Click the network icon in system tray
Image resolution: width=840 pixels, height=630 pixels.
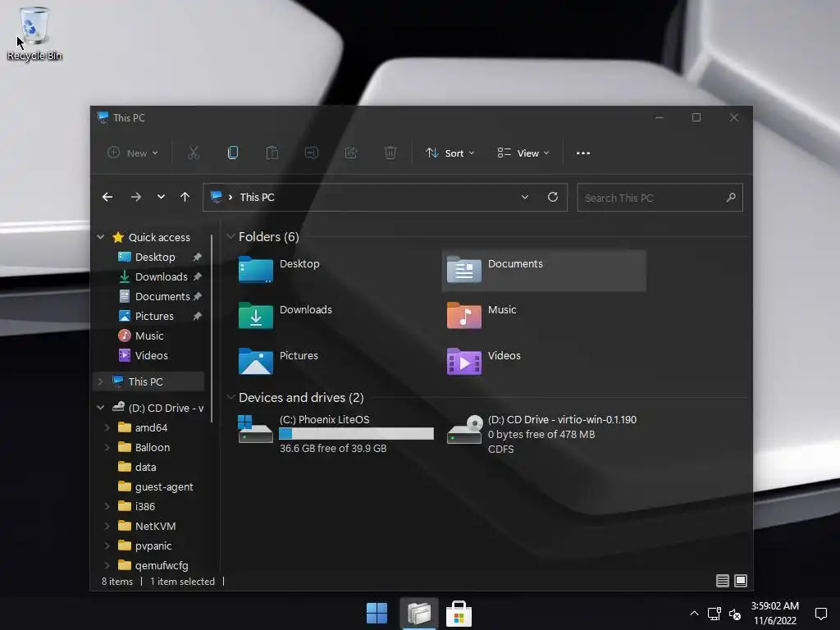tap(714, 614)
